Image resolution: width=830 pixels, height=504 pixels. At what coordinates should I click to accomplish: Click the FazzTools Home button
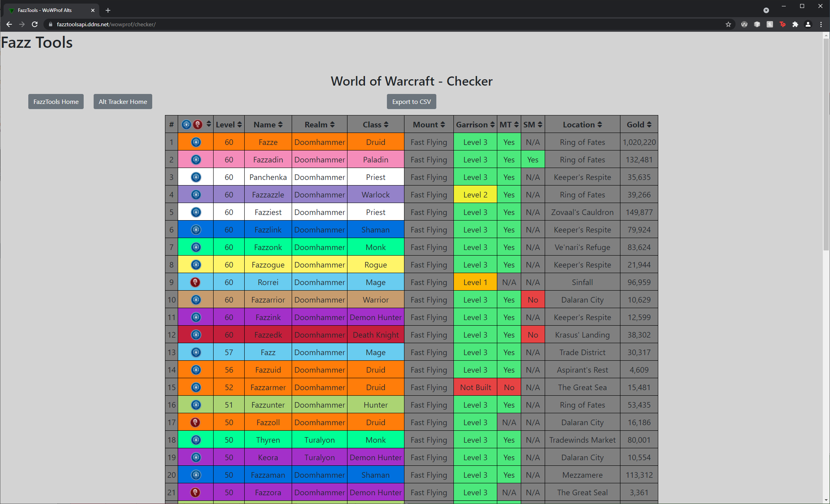(56, 101)
